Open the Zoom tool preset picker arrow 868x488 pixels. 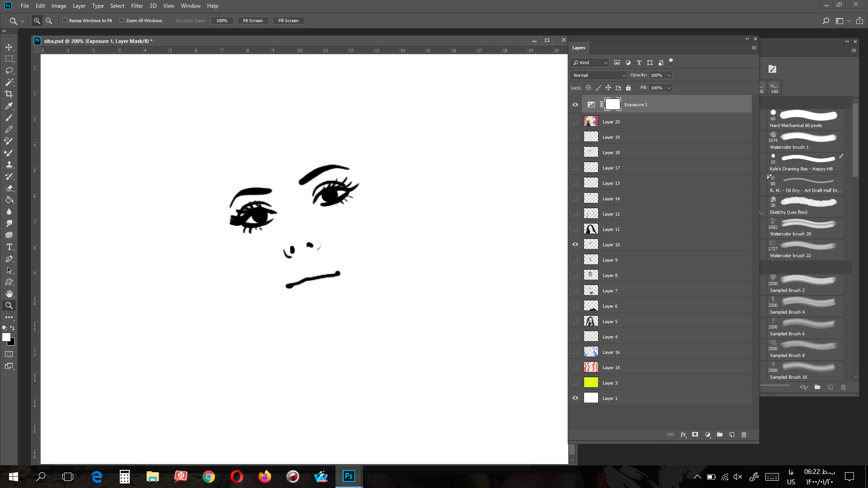23,21
